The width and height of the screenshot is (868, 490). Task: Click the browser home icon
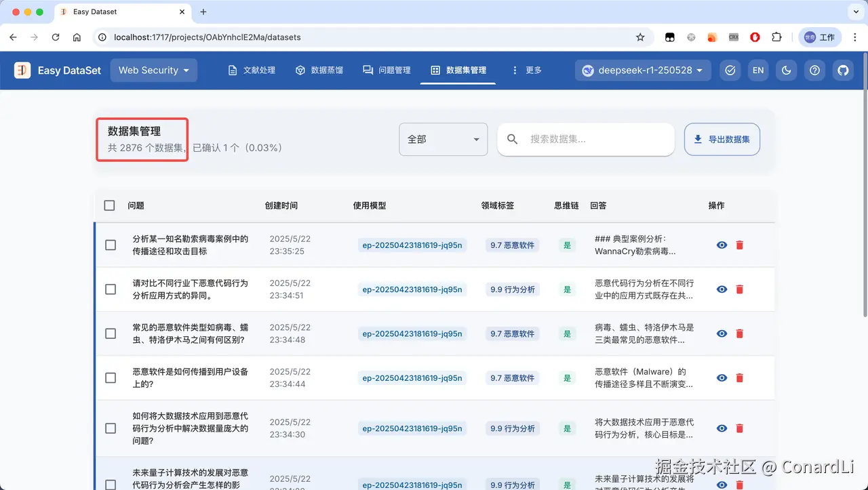(77, 37)
